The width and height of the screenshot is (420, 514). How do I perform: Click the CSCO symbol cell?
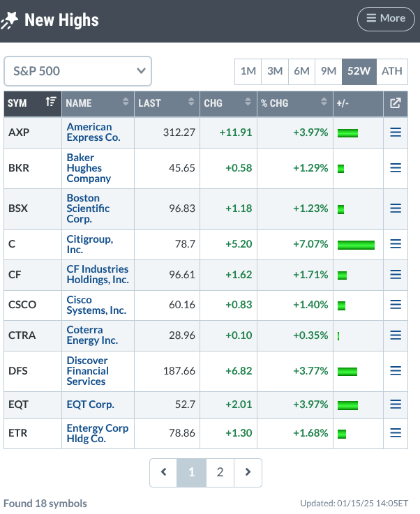point(33,305)
